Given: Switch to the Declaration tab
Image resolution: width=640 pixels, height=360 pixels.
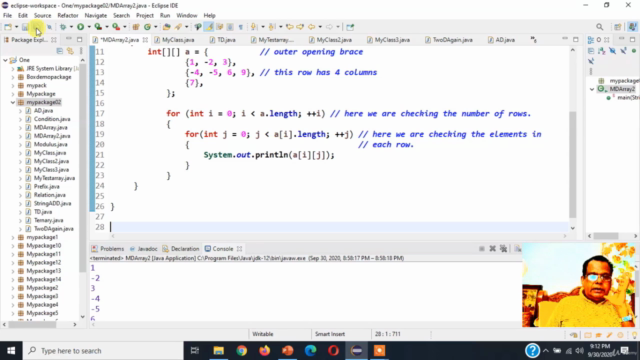Looking at the screenshot, I should click(181, 249).
